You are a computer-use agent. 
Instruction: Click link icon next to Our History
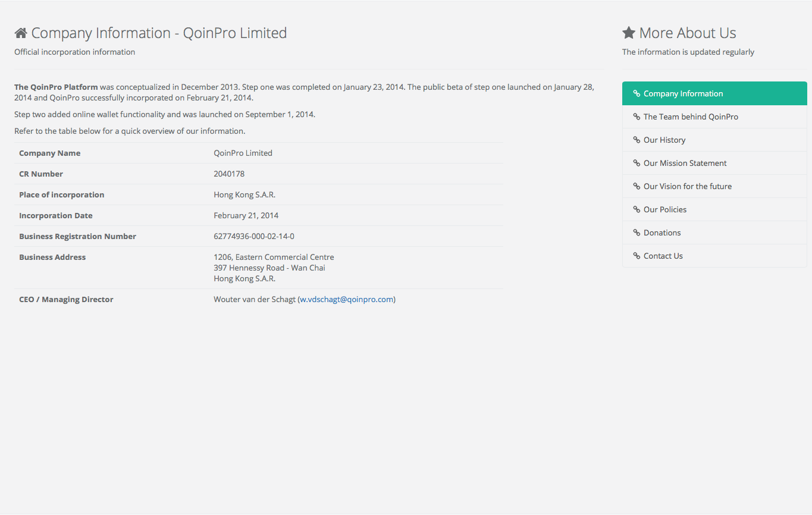[x=637, y=140]
